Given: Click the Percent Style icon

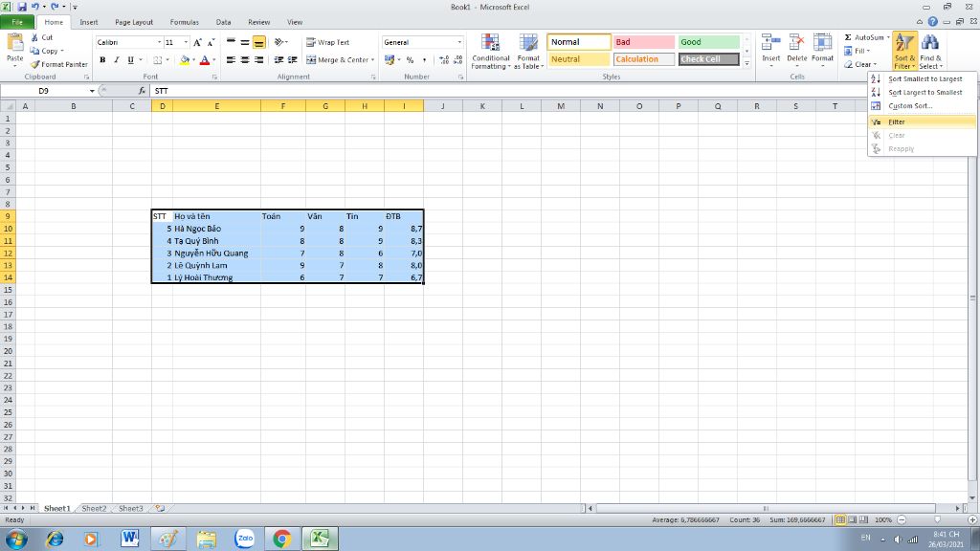Looking at the screenshot, I should [x=410, y=60].
